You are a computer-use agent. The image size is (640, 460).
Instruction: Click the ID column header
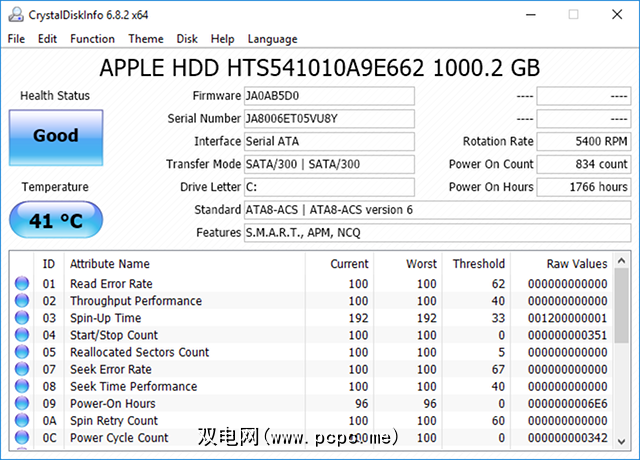(49, 264)
